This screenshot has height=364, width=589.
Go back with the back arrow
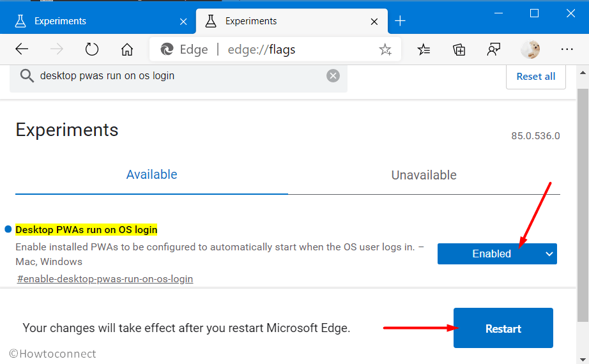(22, 49)
